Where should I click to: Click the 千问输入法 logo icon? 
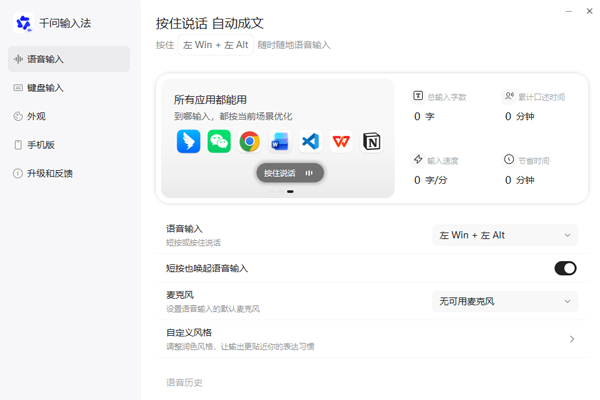[23, 23]
